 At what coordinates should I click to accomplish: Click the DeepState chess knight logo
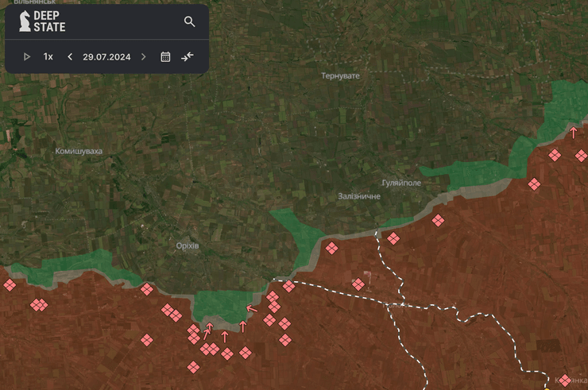point(25,21)
